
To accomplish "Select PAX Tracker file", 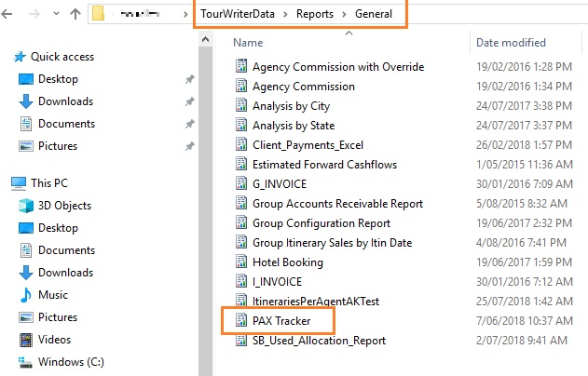I will pos(281,321).
